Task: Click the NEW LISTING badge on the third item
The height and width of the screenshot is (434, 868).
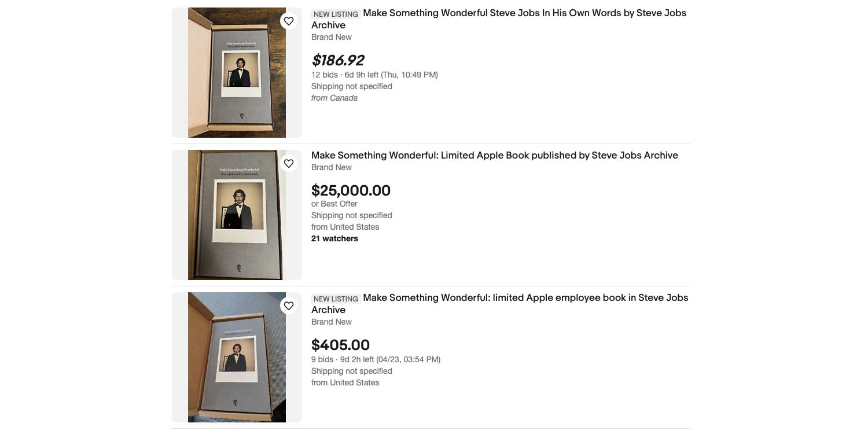Action: [336, 299]
